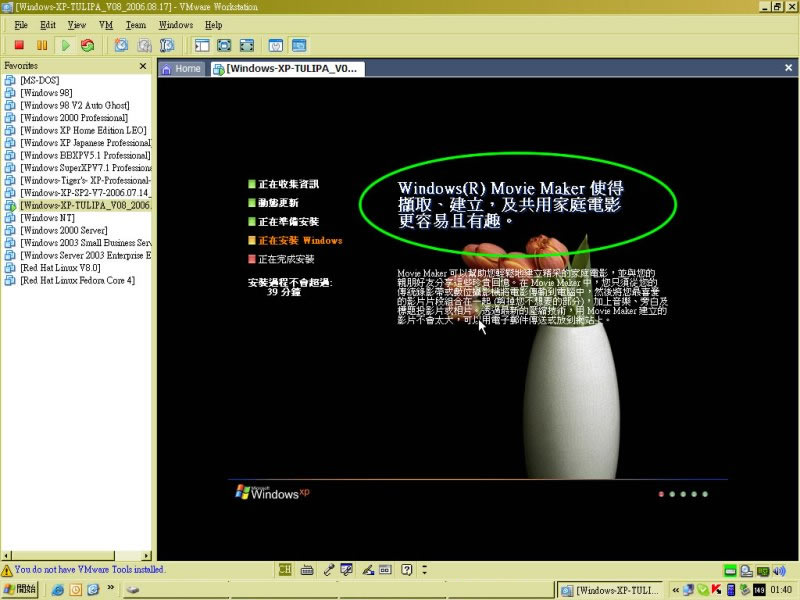This screenshot has height=600, width=800.
Task: Select the Windows-XP-TULIPA_V0... tab
Action: click(287, 69)
